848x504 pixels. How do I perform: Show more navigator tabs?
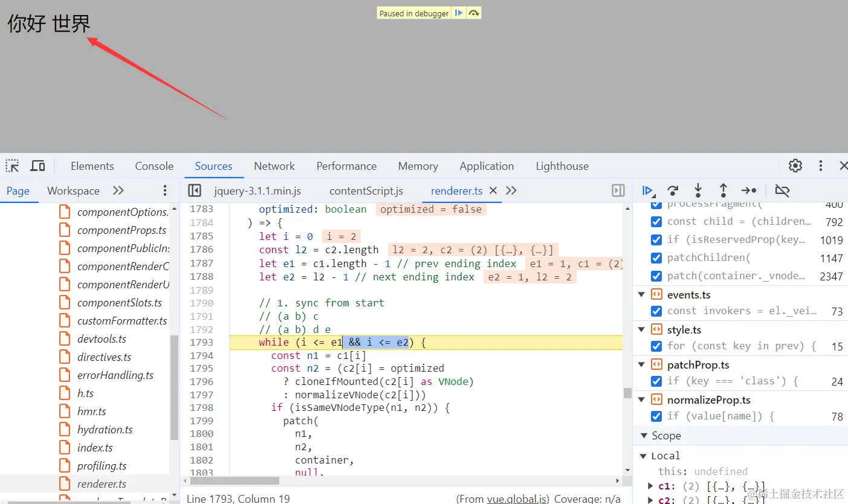118,190
